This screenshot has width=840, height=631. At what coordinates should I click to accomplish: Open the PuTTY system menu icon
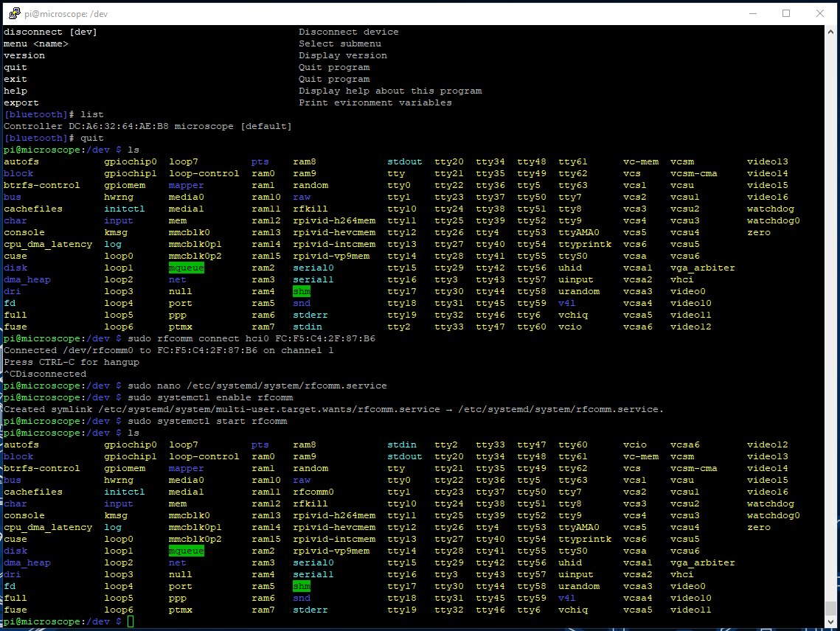tap(15, 13)
